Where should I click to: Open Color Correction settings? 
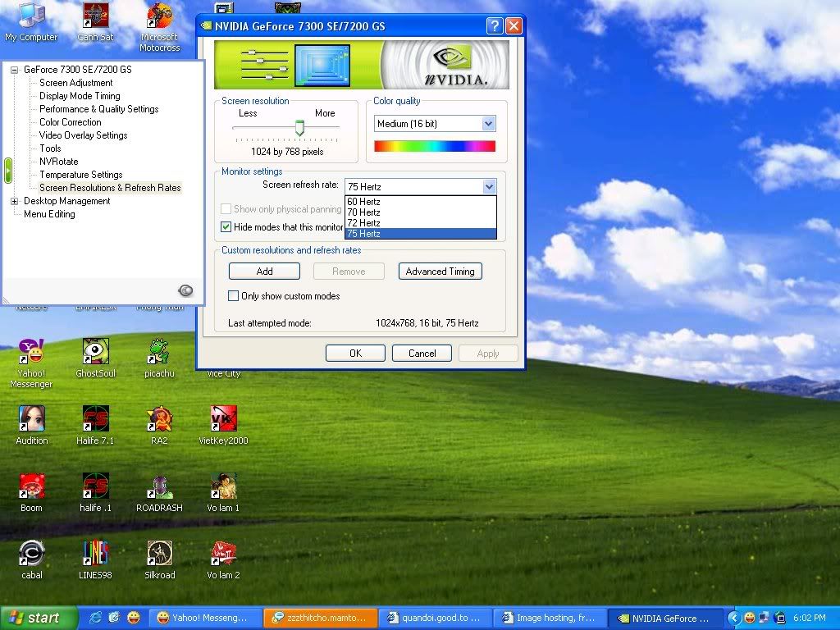(x=71, y=122)
